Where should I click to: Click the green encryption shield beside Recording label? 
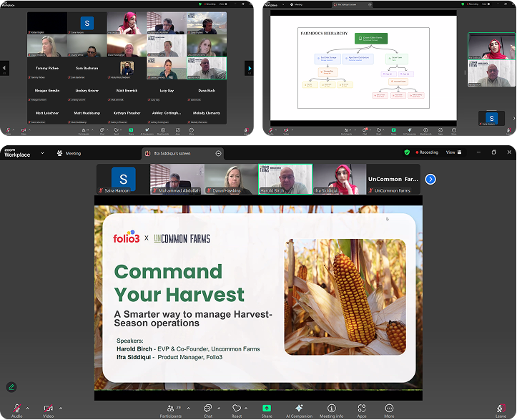(407, 152)
